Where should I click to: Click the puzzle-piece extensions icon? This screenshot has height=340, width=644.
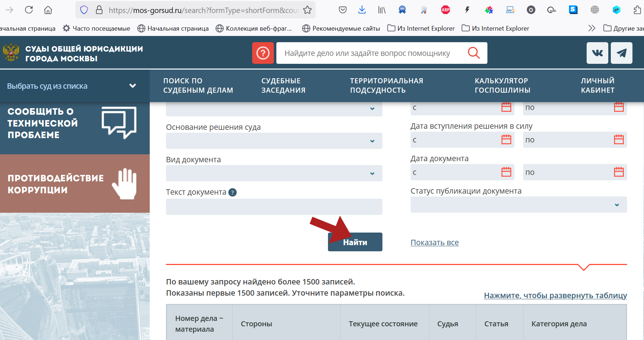tap(637, 10)
